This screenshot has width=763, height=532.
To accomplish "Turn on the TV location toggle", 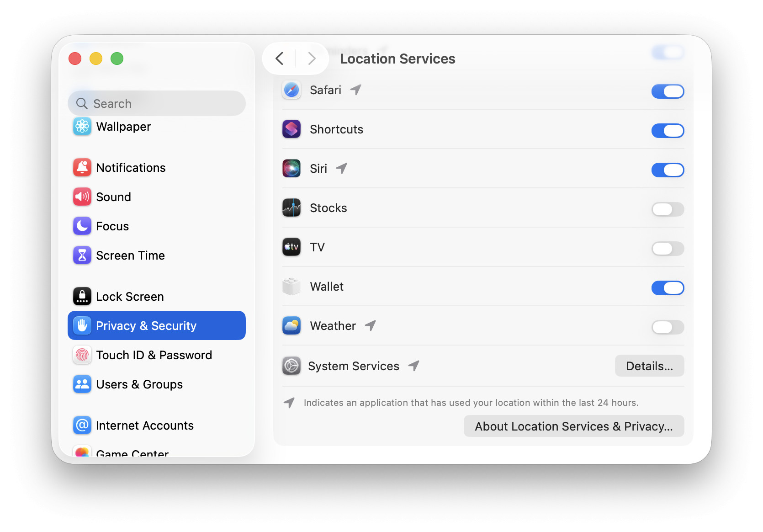I will pyautogui.click(x=668, y=249).
